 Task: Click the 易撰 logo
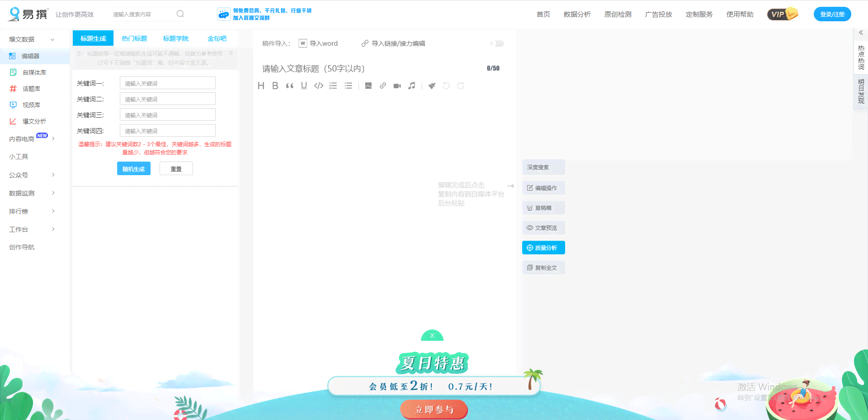28,14
